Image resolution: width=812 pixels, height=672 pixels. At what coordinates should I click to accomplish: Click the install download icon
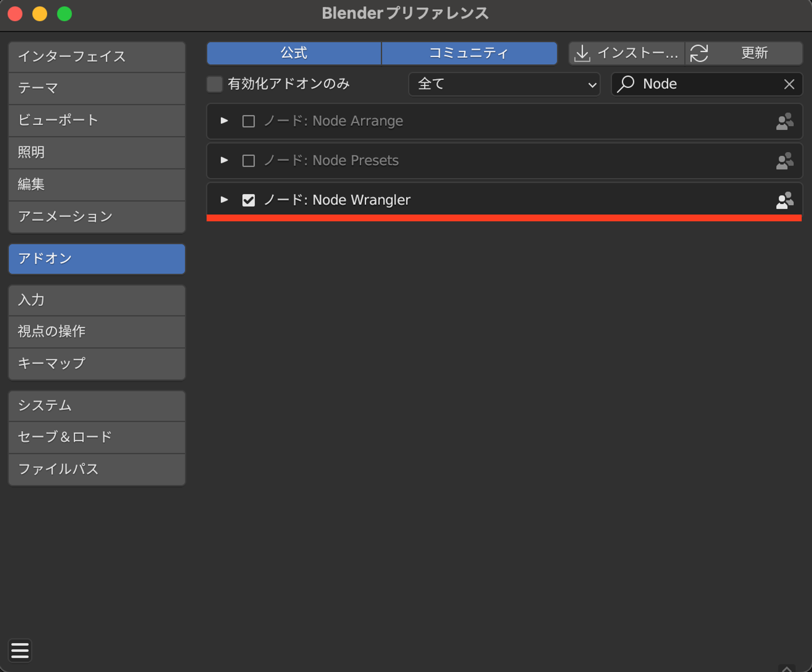(582, 53)
